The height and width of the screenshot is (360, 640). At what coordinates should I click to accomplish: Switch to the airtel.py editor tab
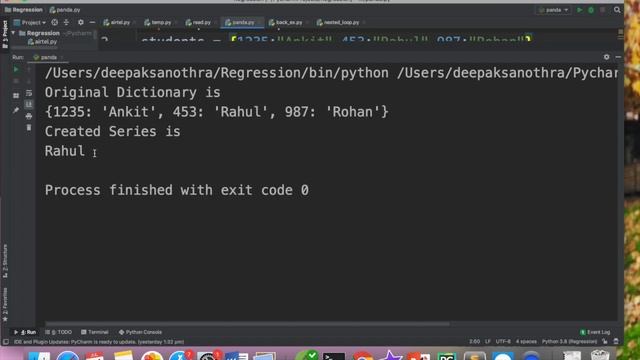[x=117, y=22]
